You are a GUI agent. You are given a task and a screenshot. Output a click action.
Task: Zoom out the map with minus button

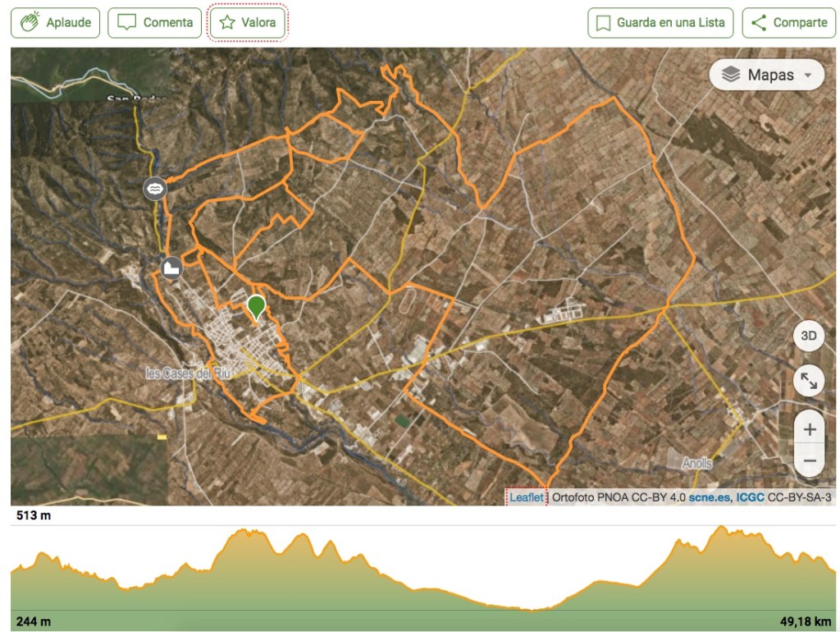coord(810,460)
